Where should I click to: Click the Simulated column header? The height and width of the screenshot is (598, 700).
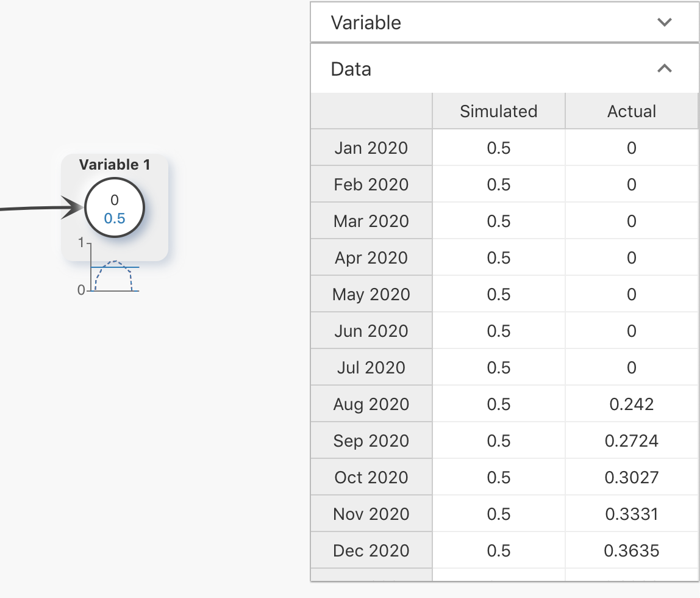coord(499,111)
